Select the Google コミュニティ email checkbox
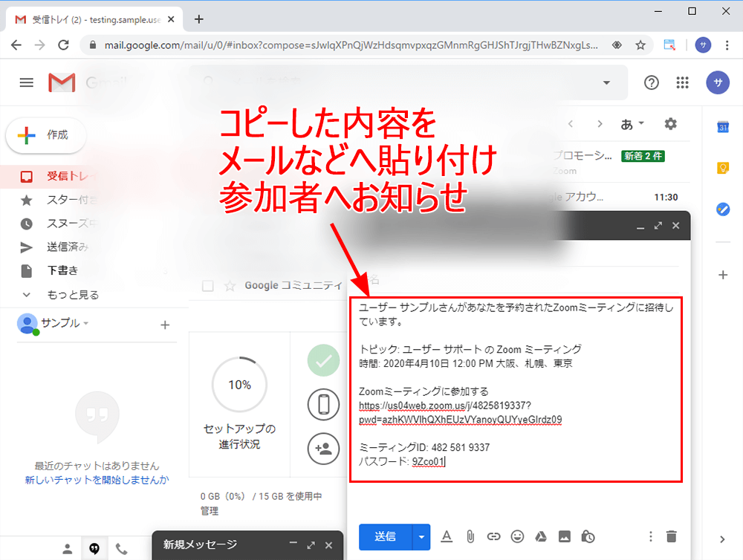This screenshot has width=743, height=560. coord(209,286)
